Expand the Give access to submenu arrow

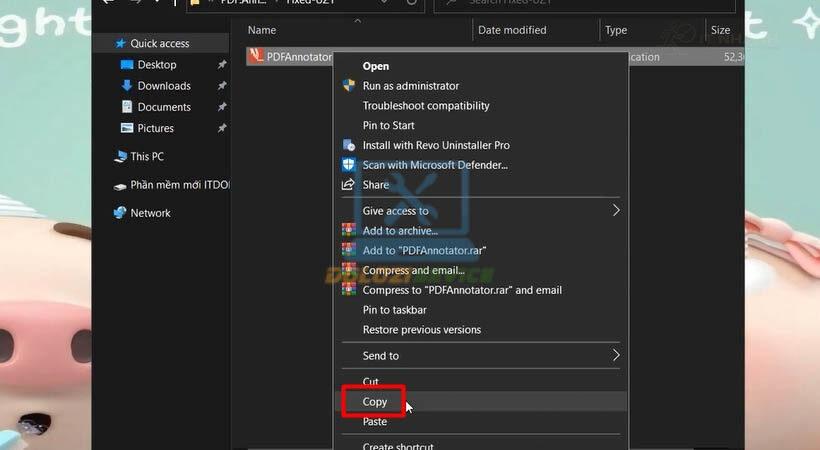pyautogui.click(x=616, y=211)
